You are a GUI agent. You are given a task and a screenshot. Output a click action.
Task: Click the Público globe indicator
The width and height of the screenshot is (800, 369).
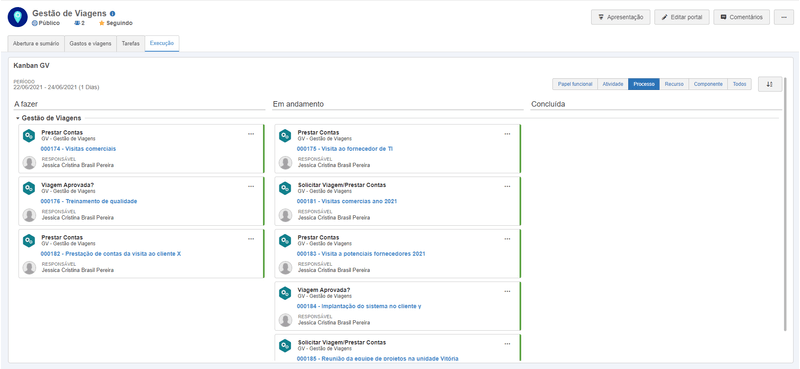[x=46, y=23]
